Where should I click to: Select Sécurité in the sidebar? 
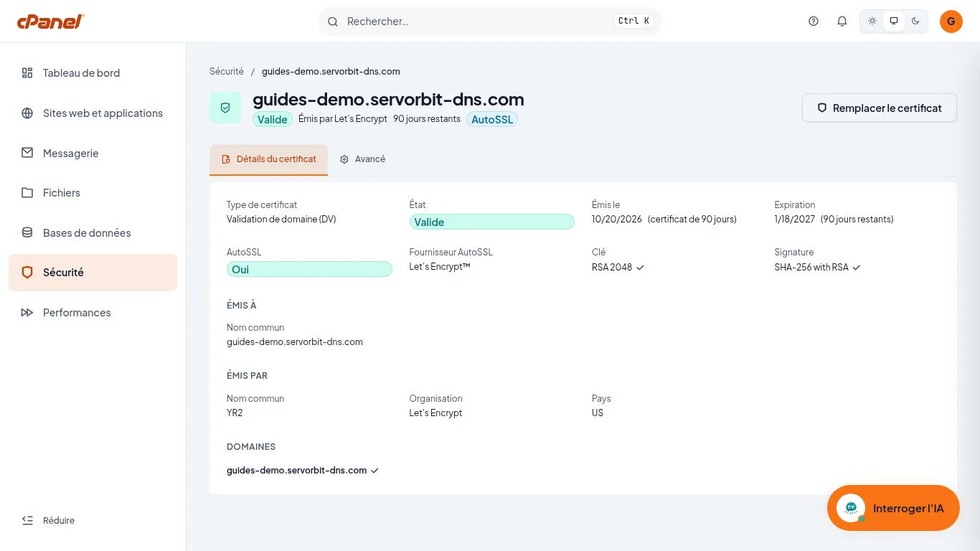click(x=93, y=273)
